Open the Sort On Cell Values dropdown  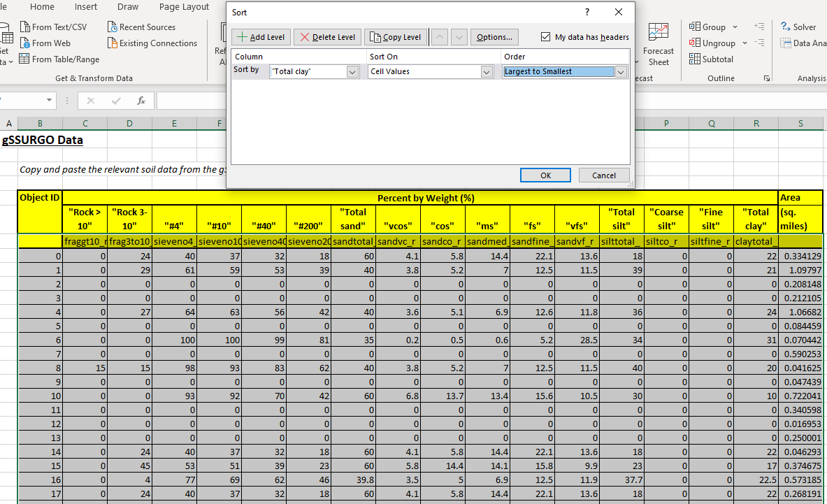point(487,72)
